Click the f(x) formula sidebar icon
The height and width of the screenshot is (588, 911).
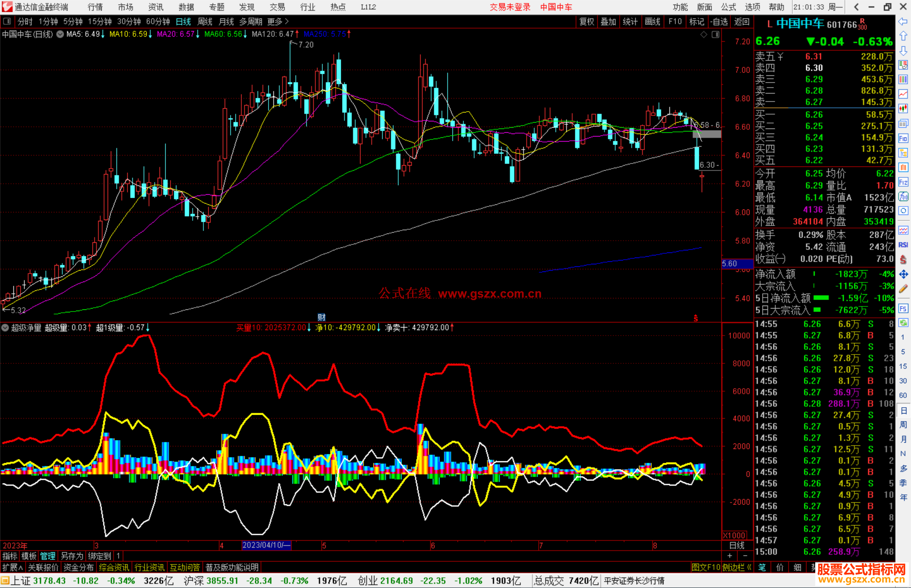click(x=903, y=196)
